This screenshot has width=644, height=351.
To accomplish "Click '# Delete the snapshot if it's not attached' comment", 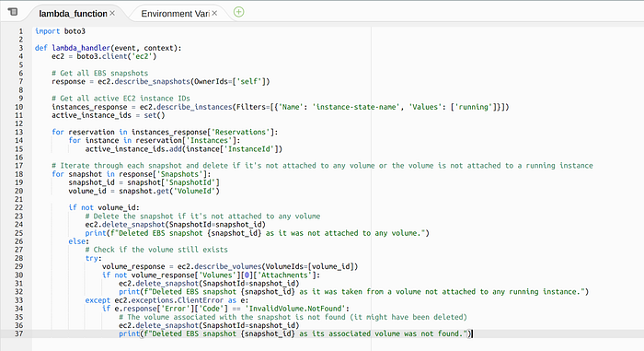I will pos(203,216).
